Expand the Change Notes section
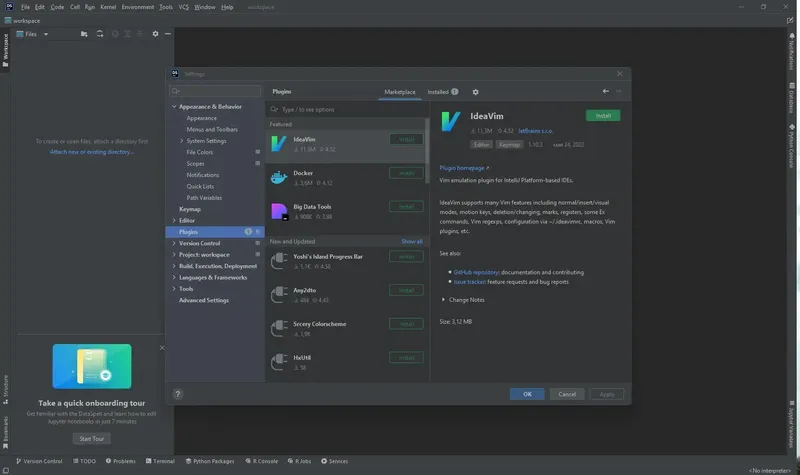Screen dimensions: 800x475 (443, 300)
